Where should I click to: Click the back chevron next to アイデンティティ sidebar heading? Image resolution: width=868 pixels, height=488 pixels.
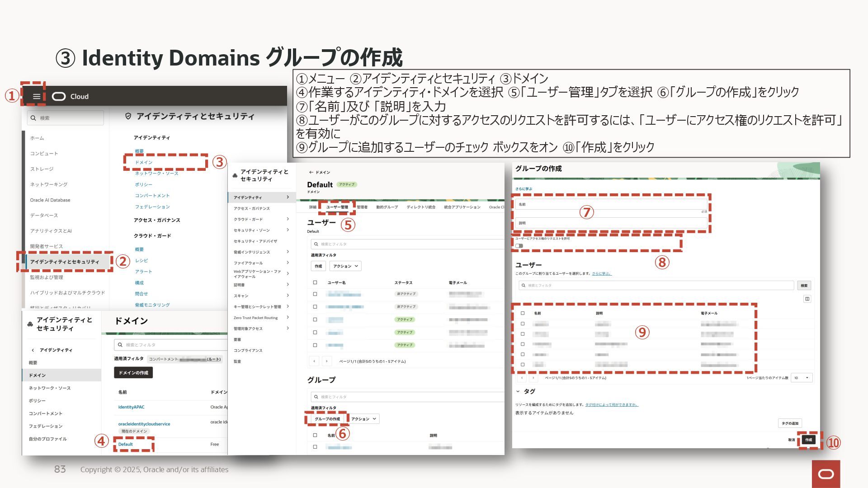pyautogui.click(x=33, y=350)
